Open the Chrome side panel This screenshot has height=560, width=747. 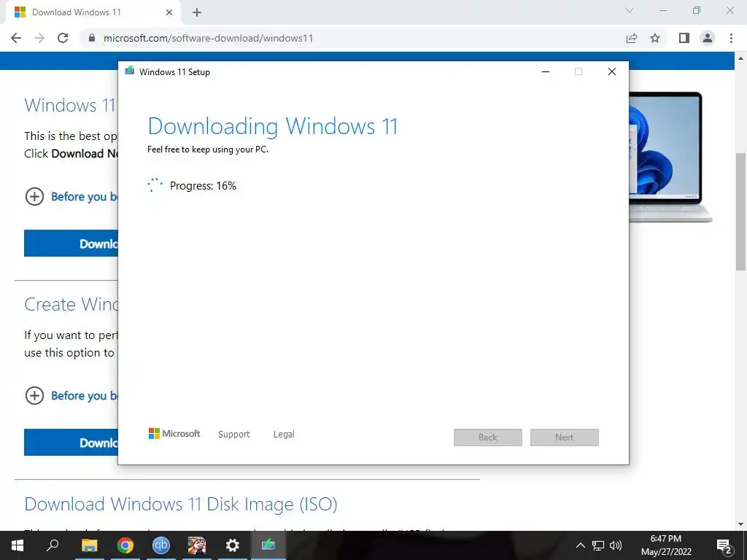684,38
